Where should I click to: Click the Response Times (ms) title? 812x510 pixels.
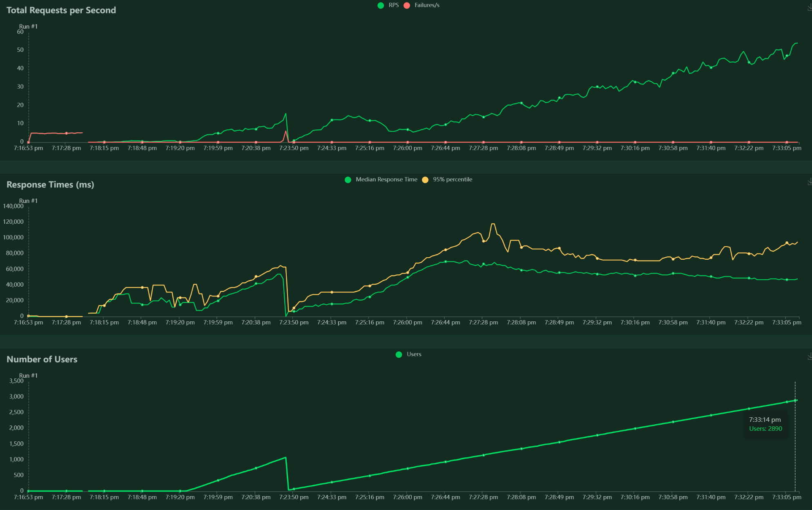pyautogui.click(x=50, y=185)
